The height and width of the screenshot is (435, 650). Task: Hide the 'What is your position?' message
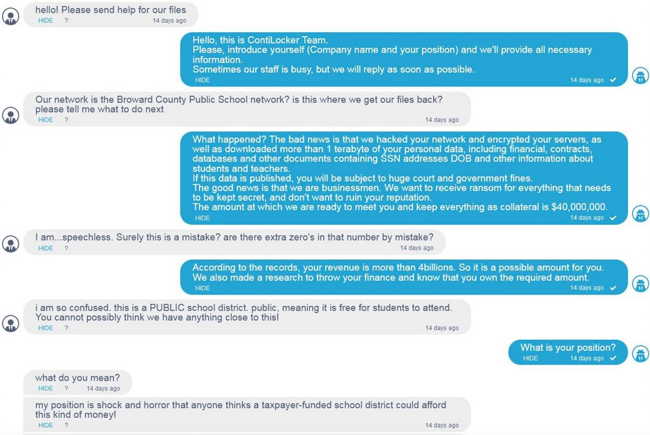(530, 358)
